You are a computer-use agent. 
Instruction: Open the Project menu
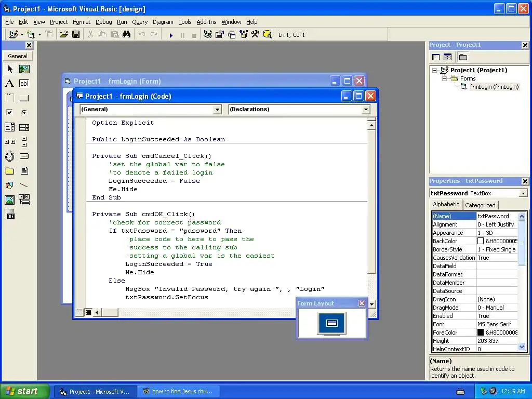tap(59, 22)
